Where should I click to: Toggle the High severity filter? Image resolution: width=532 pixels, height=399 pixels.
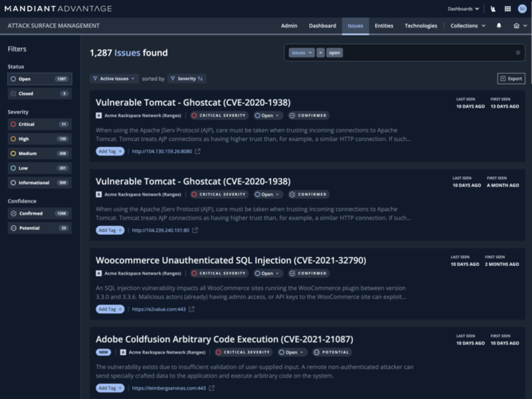[x=40, y=139]
